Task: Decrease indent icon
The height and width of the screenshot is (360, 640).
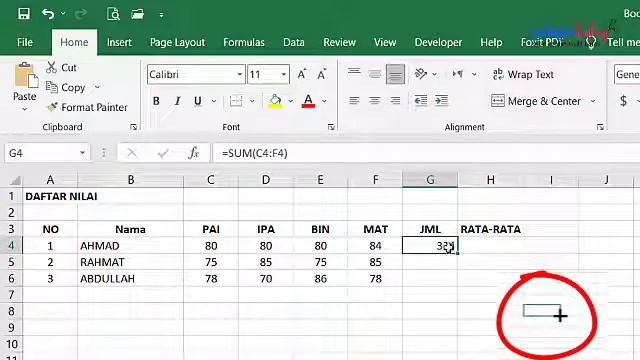Action: pos(420,100)
